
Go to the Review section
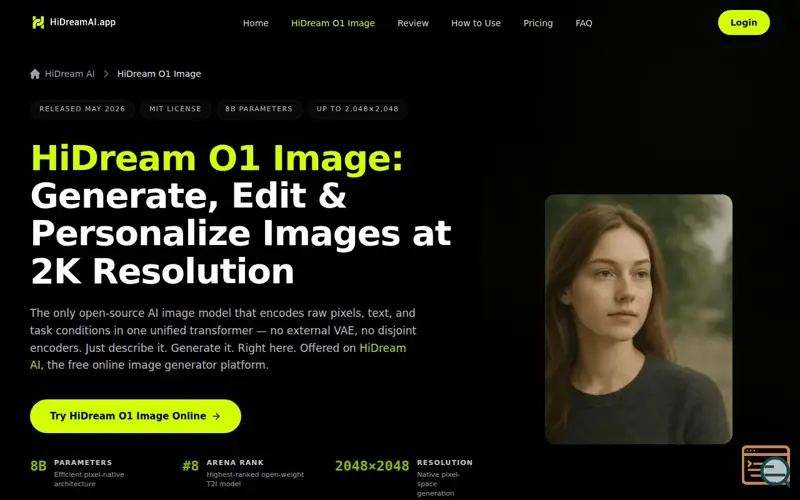[413, 23]
